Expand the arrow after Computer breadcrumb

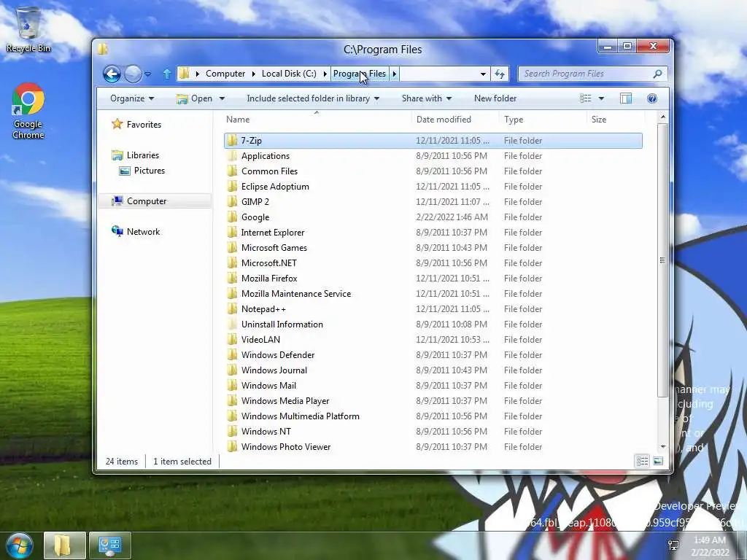click(x=253, y=74)
